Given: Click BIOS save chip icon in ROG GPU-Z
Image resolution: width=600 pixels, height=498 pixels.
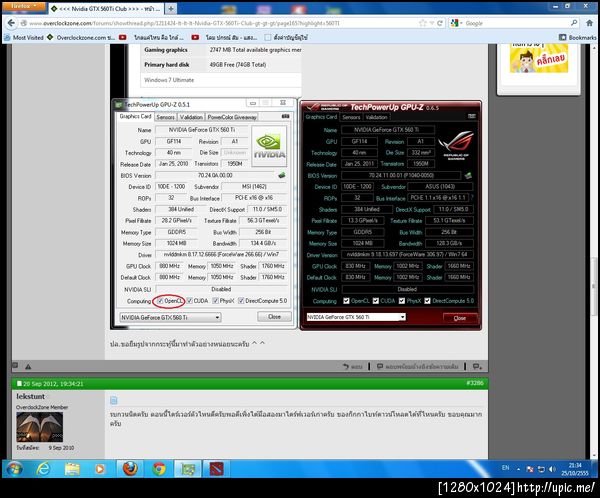Looking at the screenshot, I should tap(468, 176).
